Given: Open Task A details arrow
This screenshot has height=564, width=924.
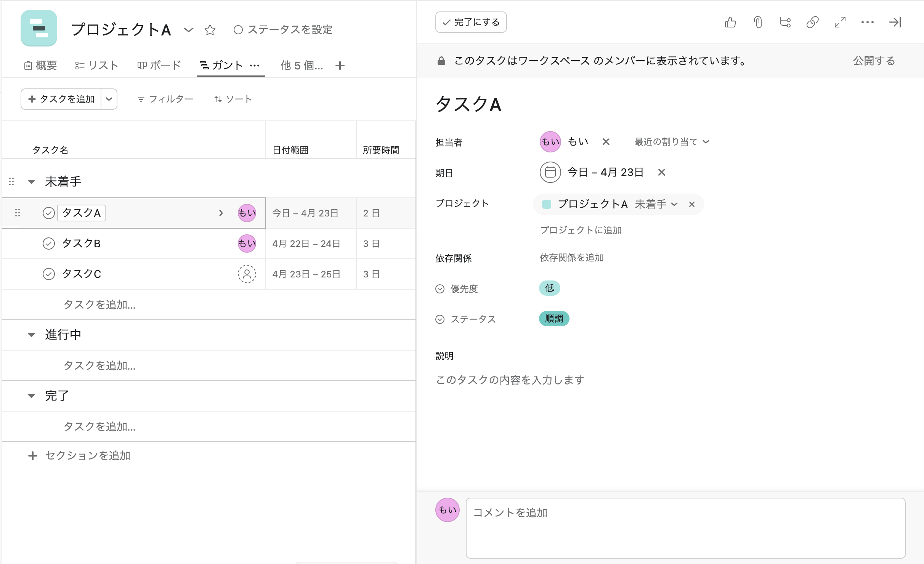Looking at the screenshot, I should tap(221, 213).
